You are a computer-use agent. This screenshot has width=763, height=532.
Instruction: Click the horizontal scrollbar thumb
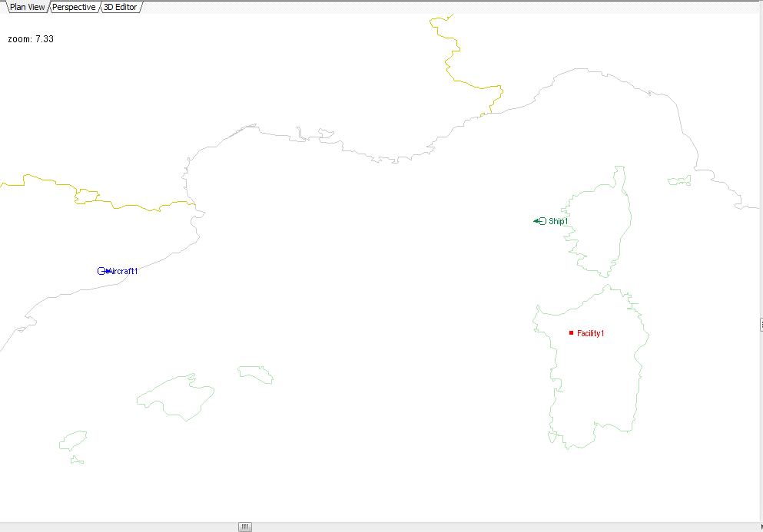[x=245, y=527]
